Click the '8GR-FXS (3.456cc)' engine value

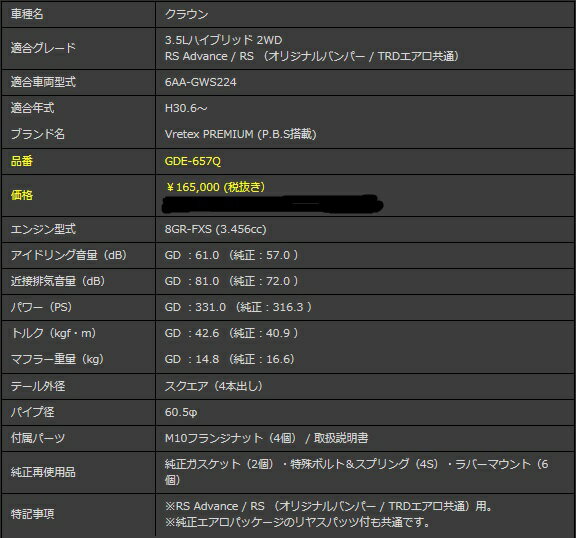[x=216, y=229]
